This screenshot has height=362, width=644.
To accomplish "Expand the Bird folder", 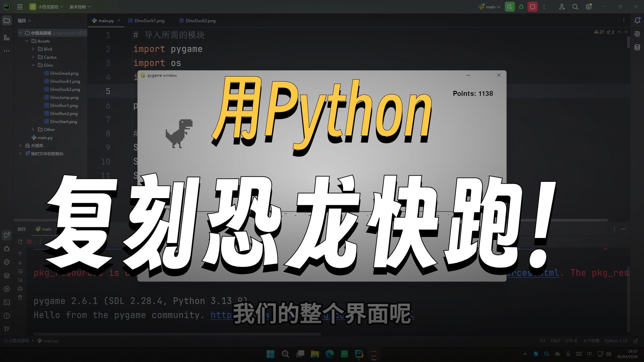I will 33,49.
